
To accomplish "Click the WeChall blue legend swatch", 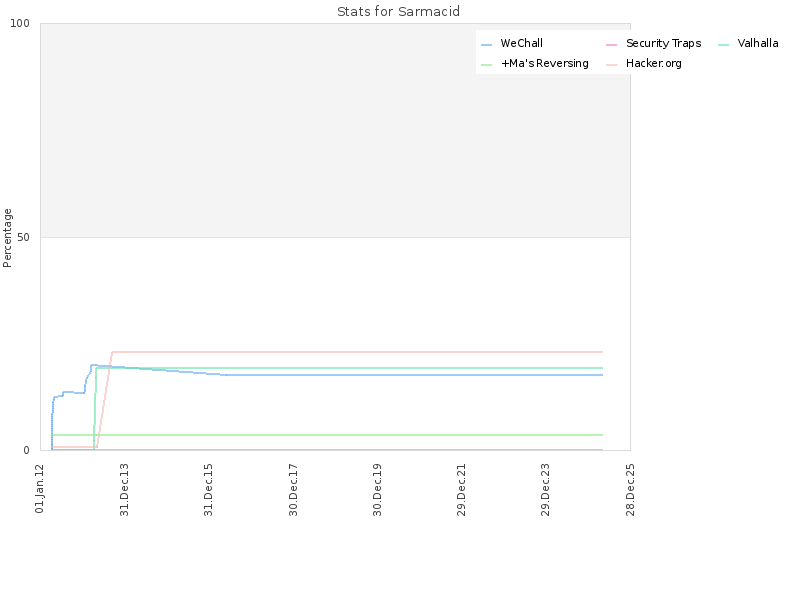I will click(486, 45).
